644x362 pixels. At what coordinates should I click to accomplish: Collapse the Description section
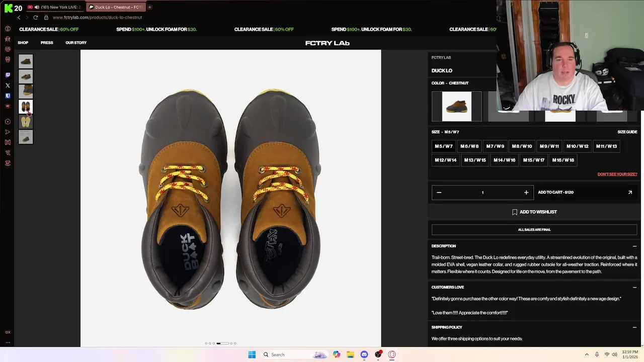634,246
